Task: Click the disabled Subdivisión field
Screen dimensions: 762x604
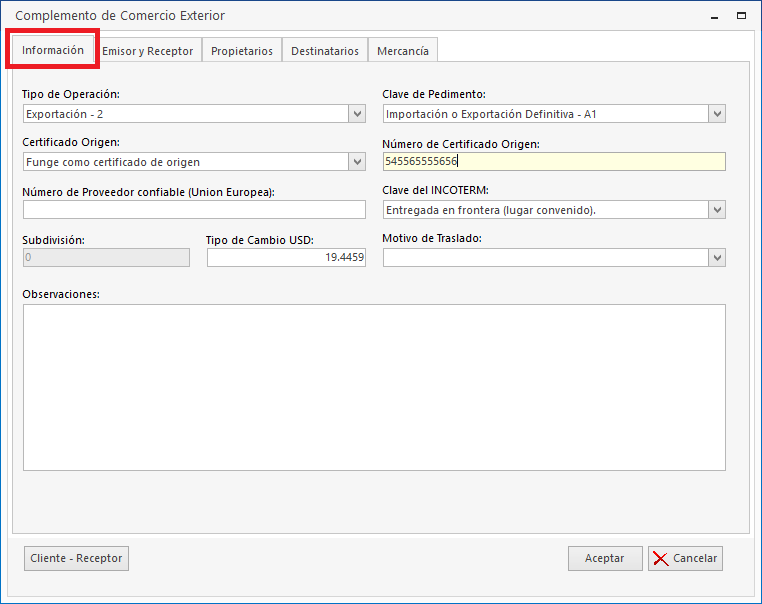Action: pyautogui.click(x=106, y=258)
